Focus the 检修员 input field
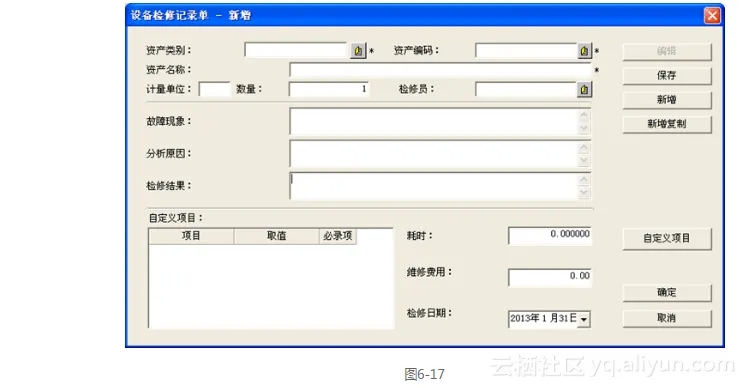This screenshot has width=746, height=388. [526, 89]
